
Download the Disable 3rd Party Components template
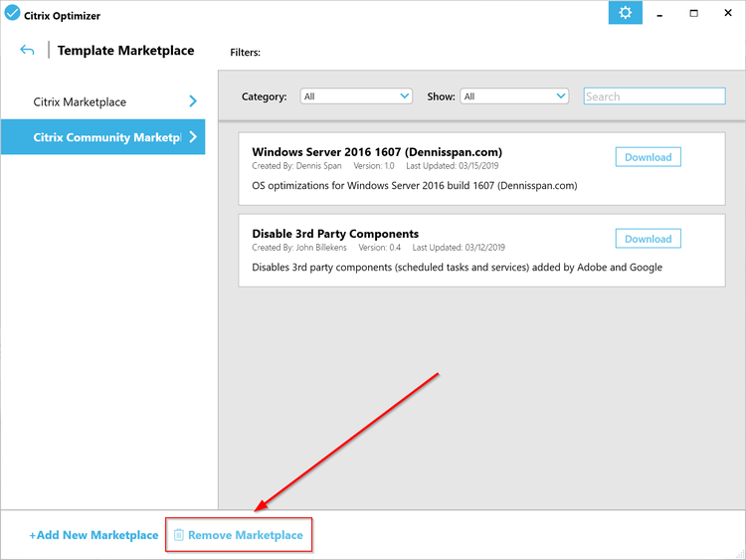(x=648, y=239)
